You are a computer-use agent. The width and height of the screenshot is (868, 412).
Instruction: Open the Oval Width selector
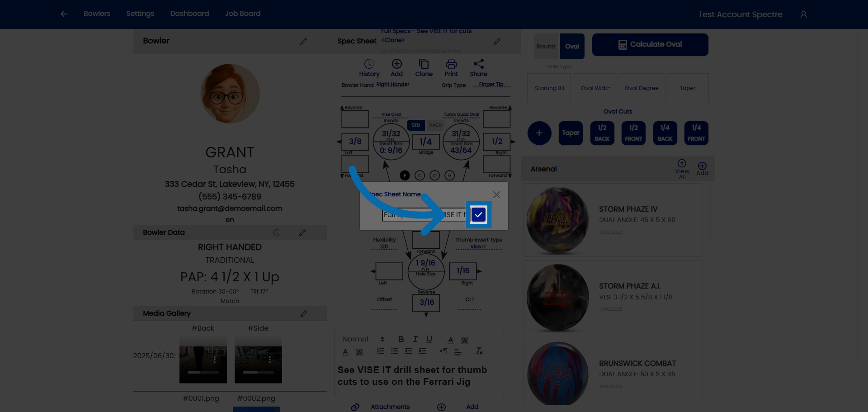click(x=595, y=88)
